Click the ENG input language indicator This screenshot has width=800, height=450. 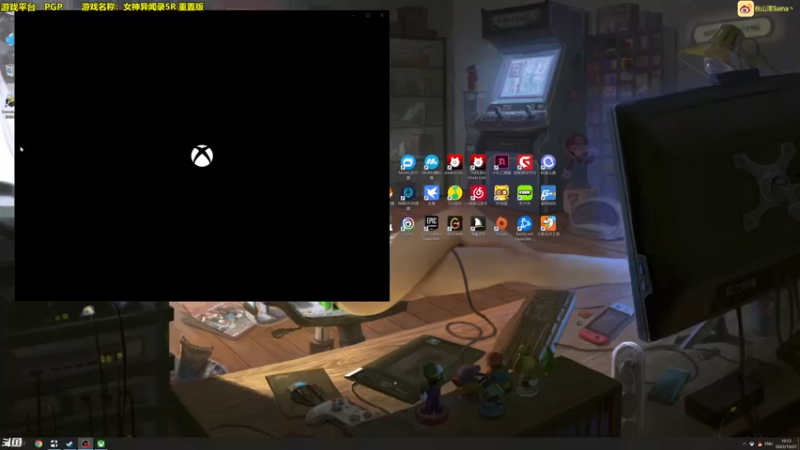point(768,444)
